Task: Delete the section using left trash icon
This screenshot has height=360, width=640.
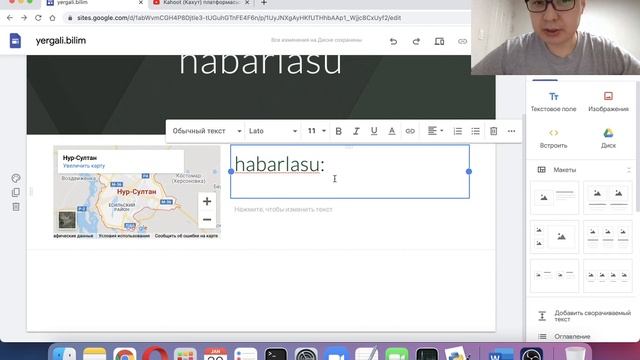Action: tap(16, 207)
